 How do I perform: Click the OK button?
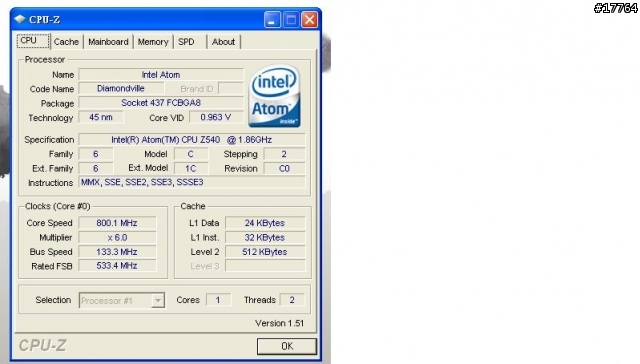[287, 346]
